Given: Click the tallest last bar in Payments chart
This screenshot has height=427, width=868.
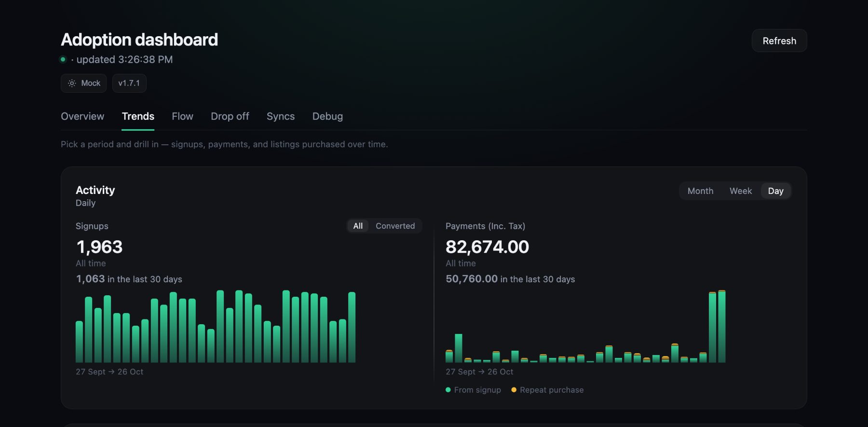Looking at the screenshot, I should click(x=722, y=326).
